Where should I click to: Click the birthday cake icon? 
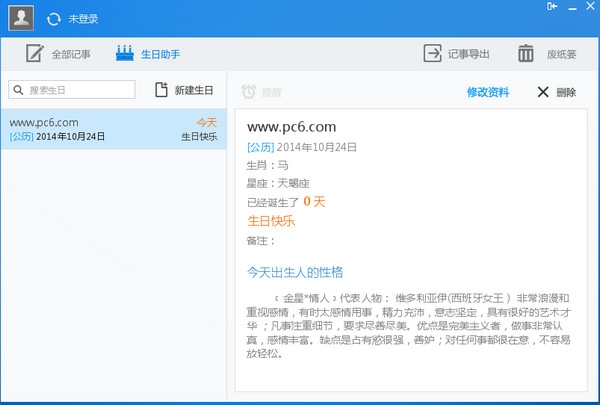[x=125, y=53]
